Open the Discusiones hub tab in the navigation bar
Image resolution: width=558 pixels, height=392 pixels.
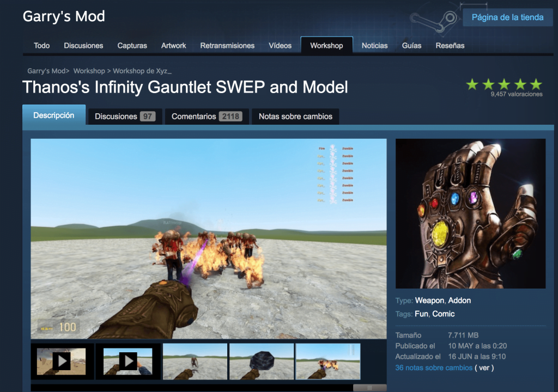click(x=83, y=46)
